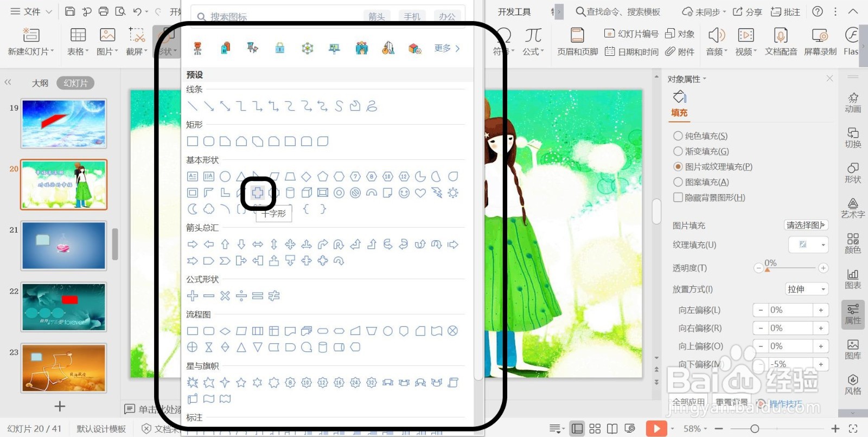Screen dimensions: 868x437
Task: Open the Developer Tools (开发工具) ribbon tab
Action: tap(514, 11)
